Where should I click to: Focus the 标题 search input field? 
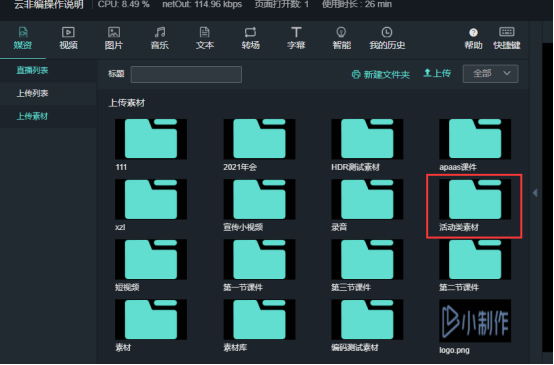click(186, 75)
